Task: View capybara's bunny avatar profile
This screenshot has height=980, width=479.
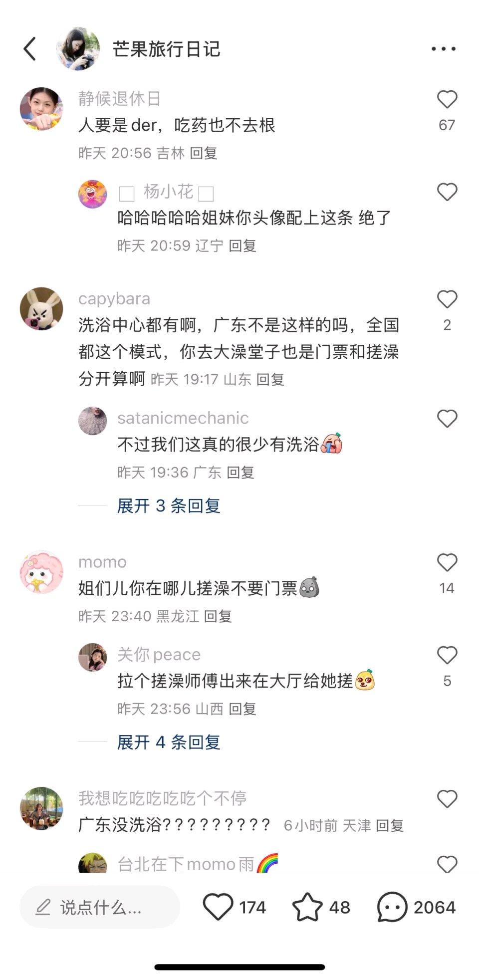Action: coord(41,309)
